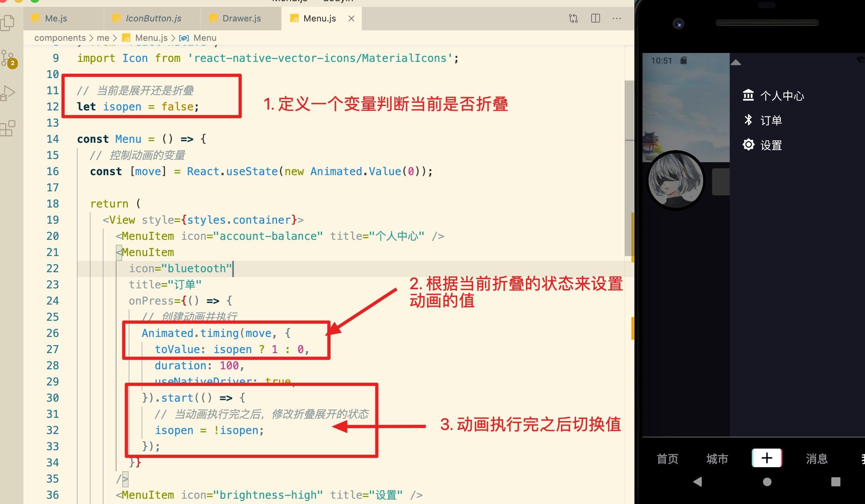Click the icon="bluetooth" attribute
The image size is (865, 504).
[x=180, y=269]
